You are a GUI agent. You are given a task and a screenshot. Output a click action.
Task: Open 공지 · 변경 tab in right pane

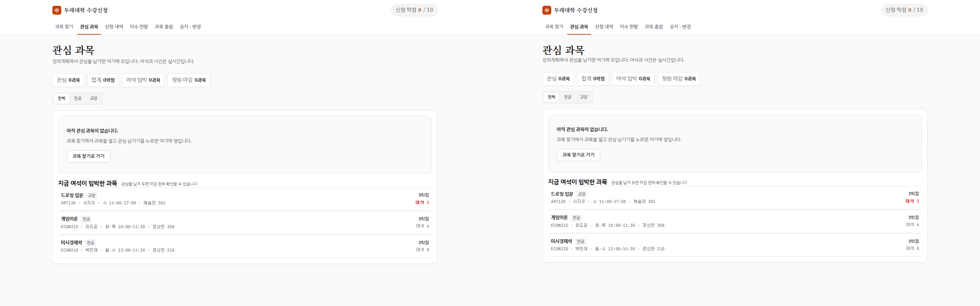point(680,27)
